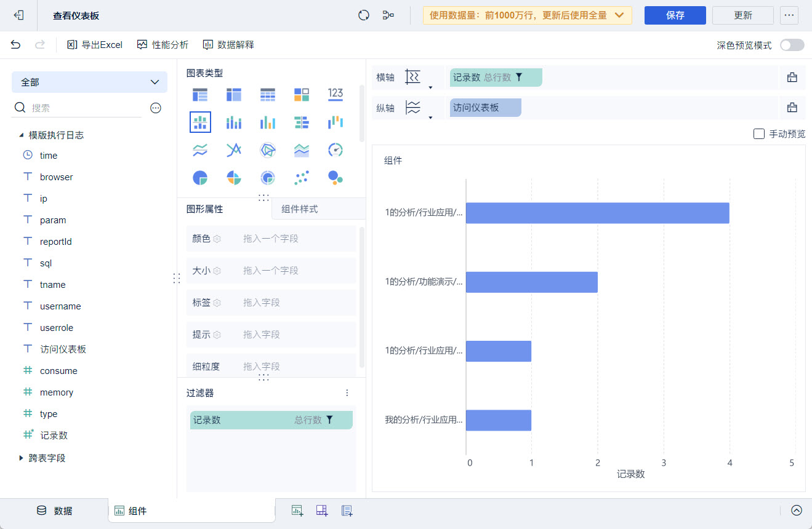Select the gauge dashboard chart type
The width and height of the screenshot is (812, 529).
tap(336, 149)
